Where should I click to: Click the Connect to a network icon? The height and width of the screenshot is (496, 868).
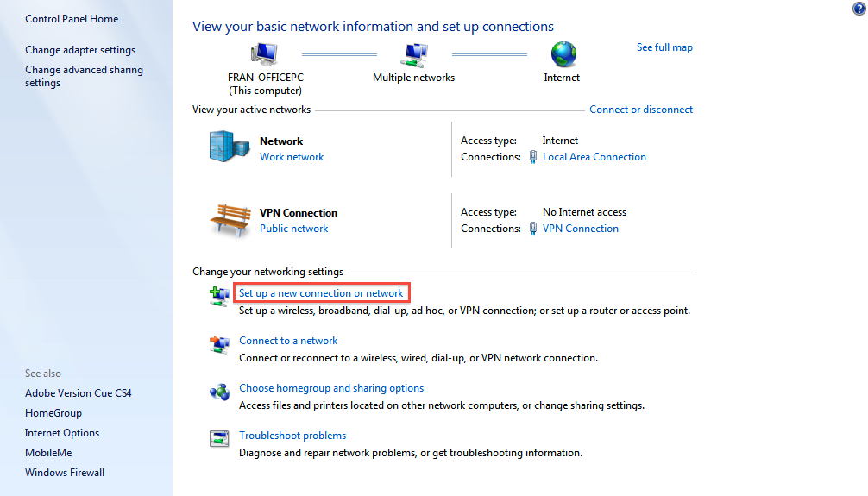219,344
